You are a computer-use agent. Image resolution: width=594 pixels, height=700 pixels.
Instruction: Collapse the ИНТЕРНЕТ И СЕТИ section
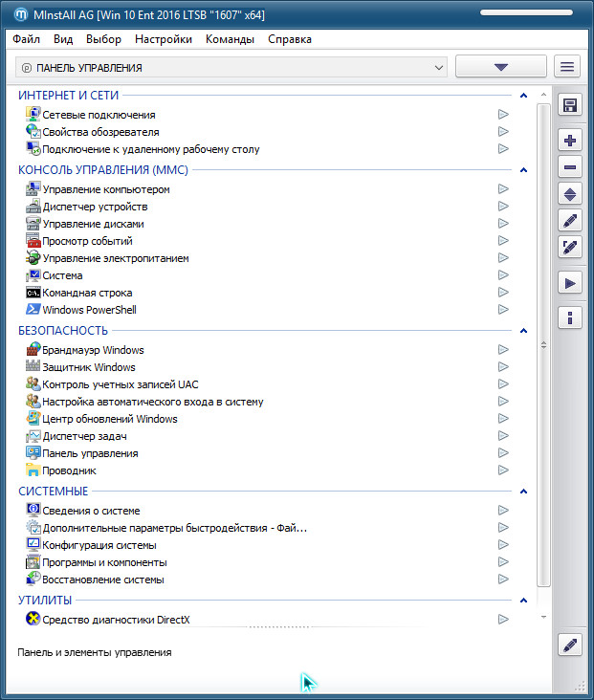pos(523,95)
